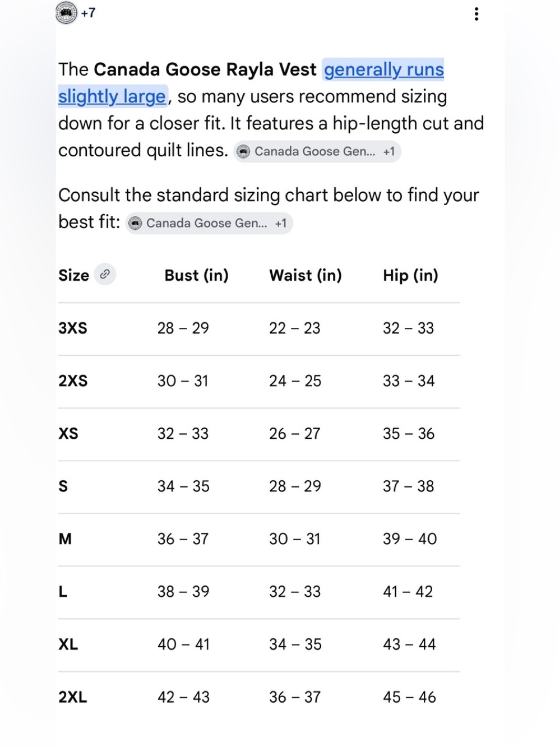Select the Bust (in) column header

click(x=197, y=275)
